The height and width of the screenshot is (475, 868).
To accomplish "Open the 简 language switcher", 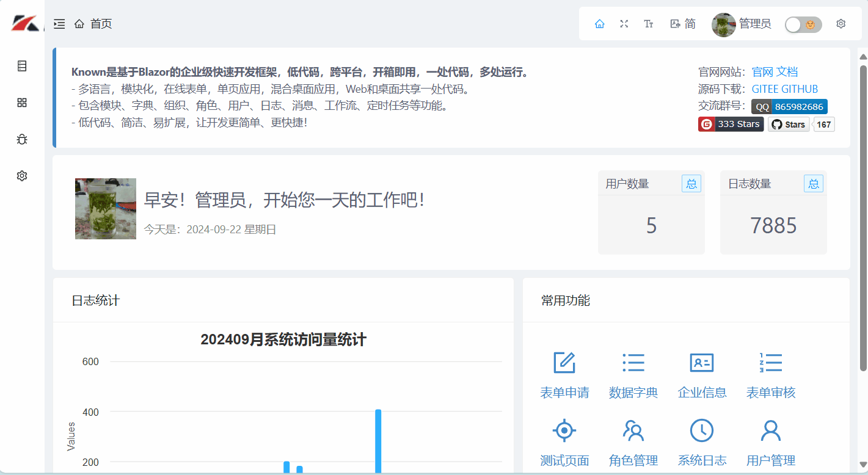I will 681,24.
